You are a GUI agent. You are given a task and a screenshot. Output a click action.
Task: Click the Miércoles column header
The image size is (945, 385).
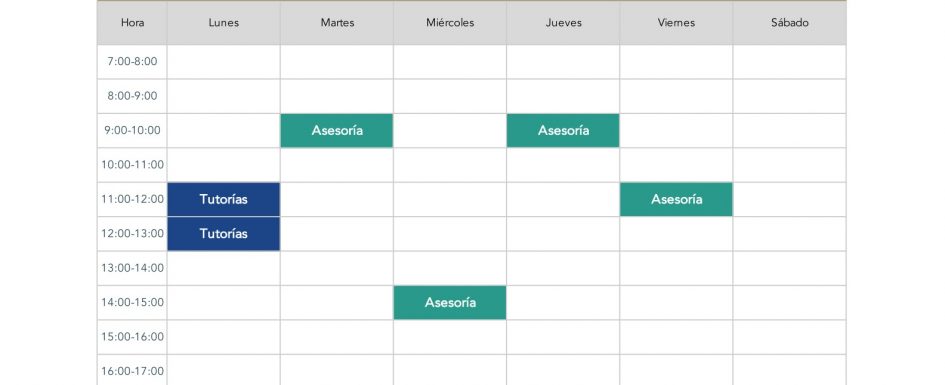(x=450, y=23)
